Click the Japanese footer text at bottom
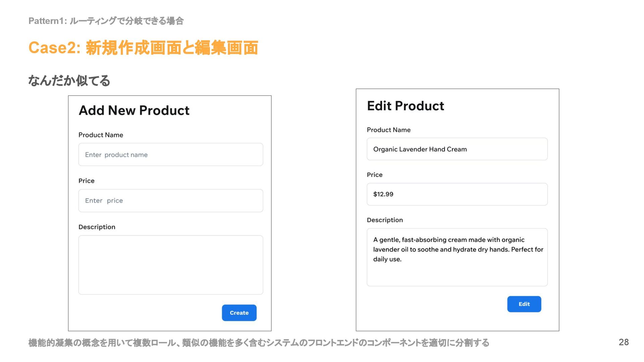The width and height of the screenshot is (644, 362). click(x=258, y=343)
